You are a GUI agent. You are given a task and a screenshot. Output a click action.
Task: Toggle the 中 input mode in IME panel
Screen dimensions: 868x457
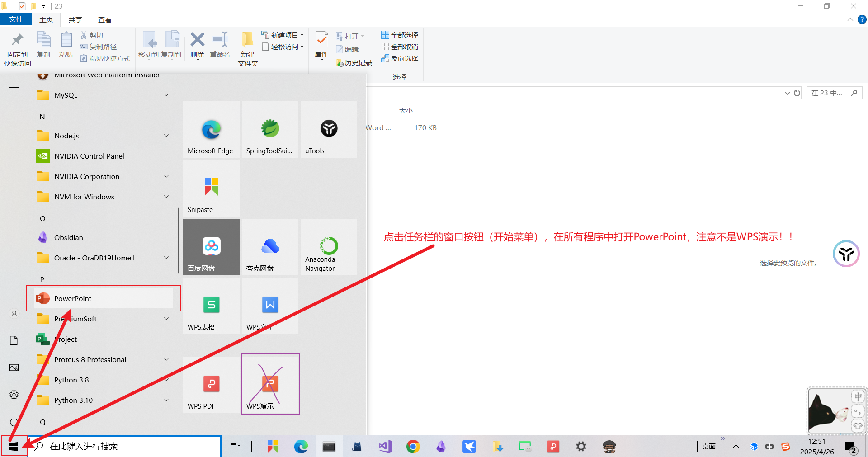coord(858,396)
